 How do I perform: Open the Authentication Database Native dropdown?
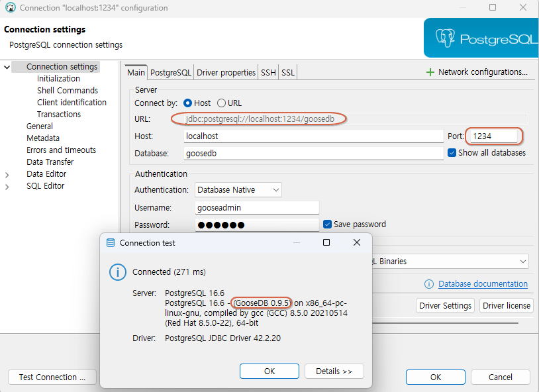tap(238, 190)
